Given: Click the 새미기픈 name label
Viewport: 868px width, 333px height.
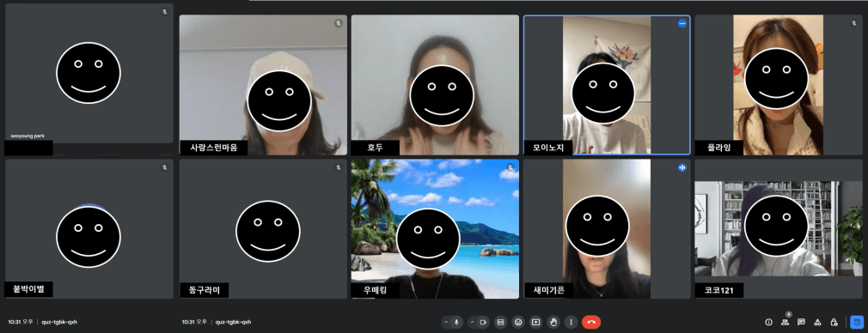Looking at the screenshot, I should click(x=548, y=290).
